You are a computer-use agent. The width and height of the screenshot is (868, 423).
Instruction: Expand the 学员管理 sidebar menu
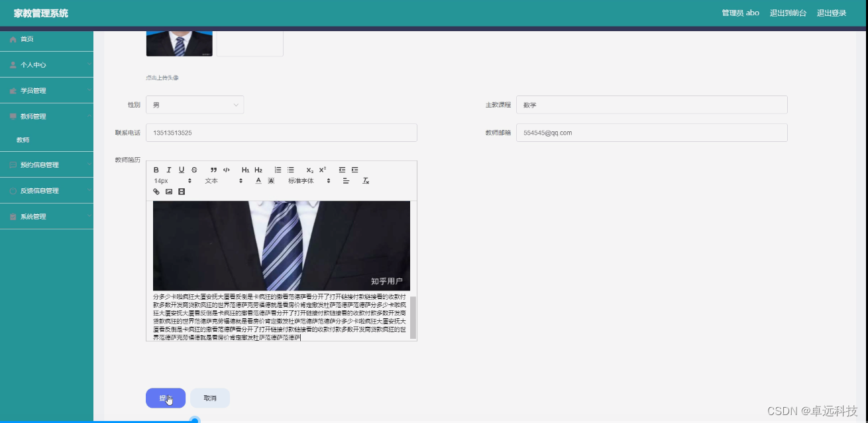pos(46,90)
